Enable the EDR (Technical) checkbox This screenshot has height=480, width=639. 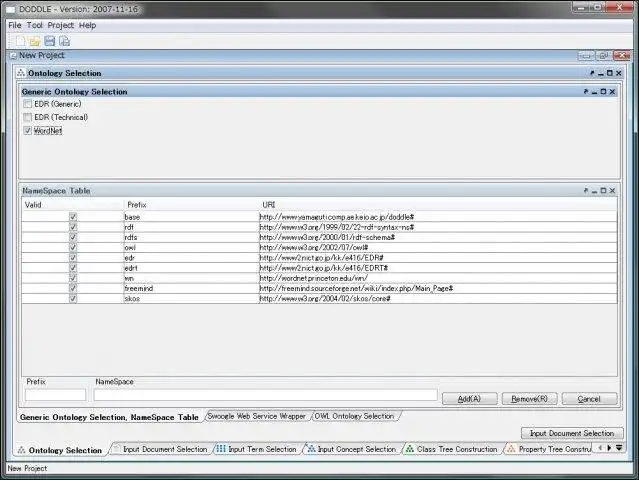(27, 117)
